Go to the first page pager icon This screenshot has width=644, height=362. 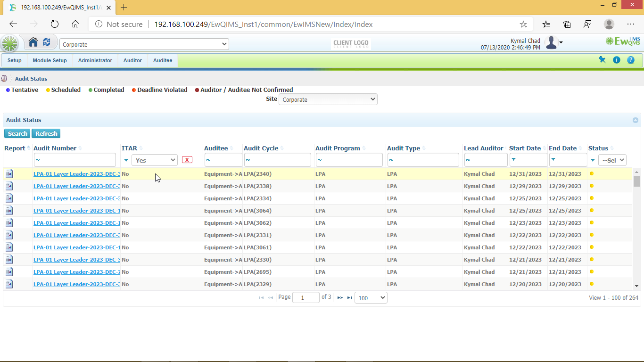pyautogui.click(x=261, y=297)
